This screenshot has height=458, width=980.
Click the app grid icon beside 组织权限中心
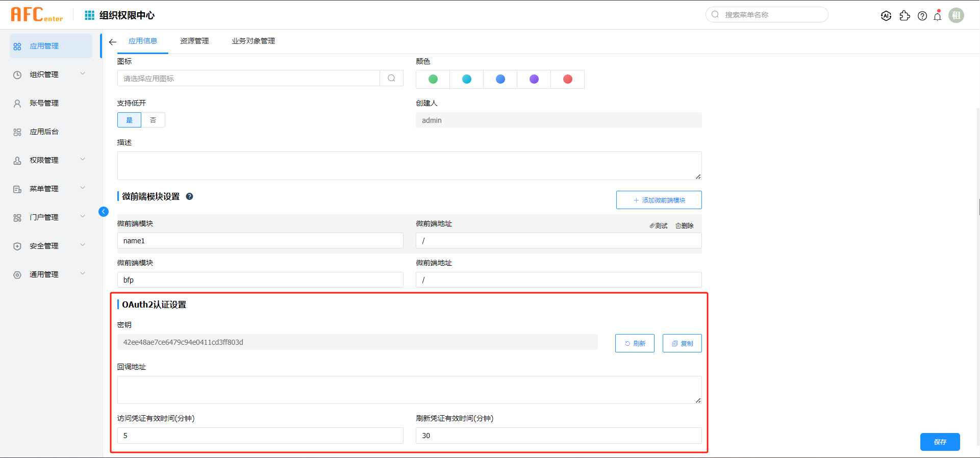point(89,15)
